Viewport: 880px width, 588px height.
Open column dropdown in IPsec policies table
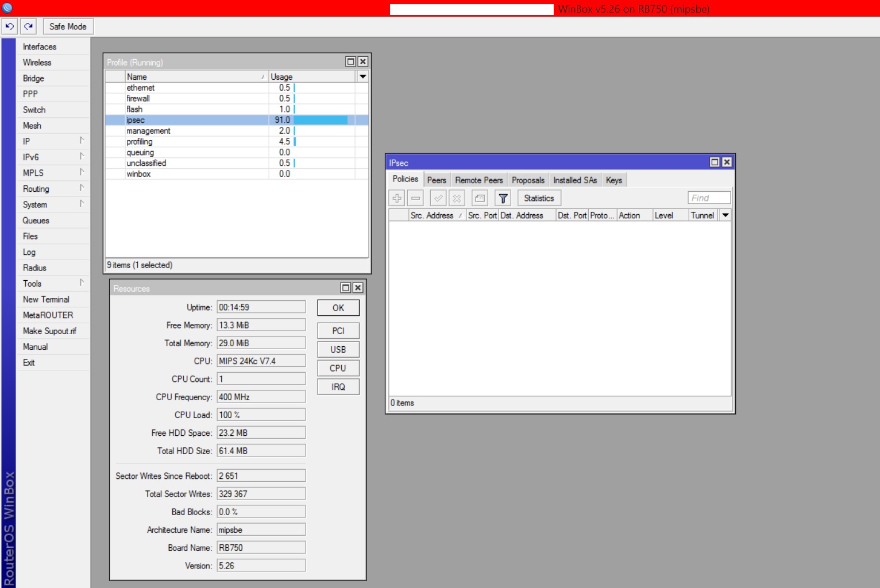coord(725,215)
